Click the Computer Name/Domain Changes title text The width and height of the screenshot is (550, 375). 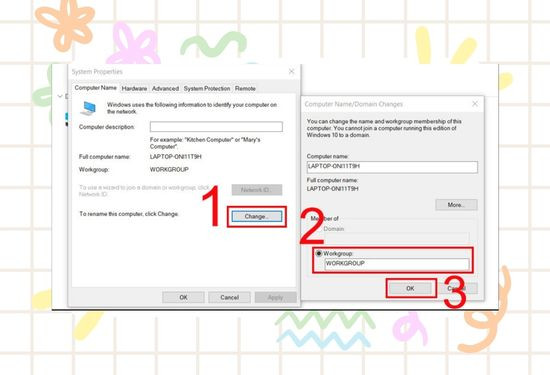354,104
